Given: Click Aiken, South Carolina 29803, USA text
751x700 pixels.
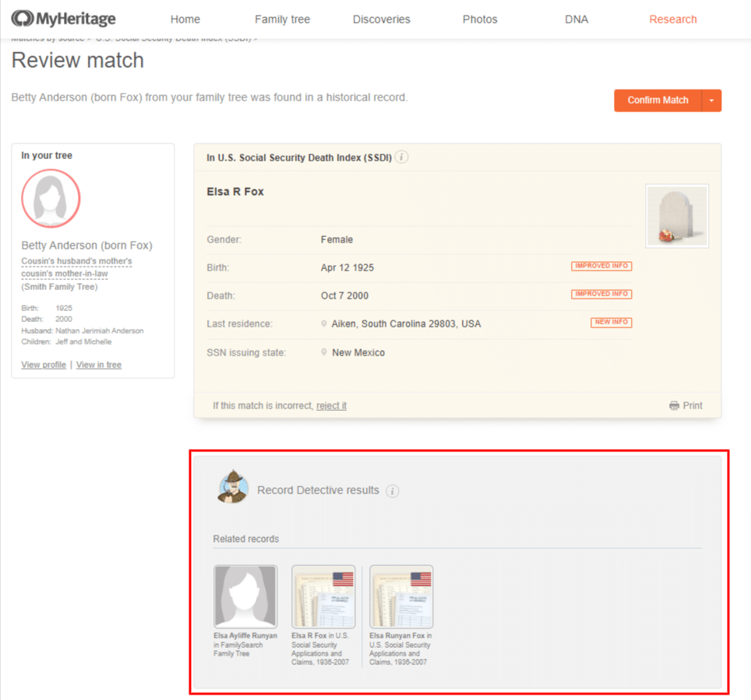Looking at the screenshot, I should tap(406, 324).
